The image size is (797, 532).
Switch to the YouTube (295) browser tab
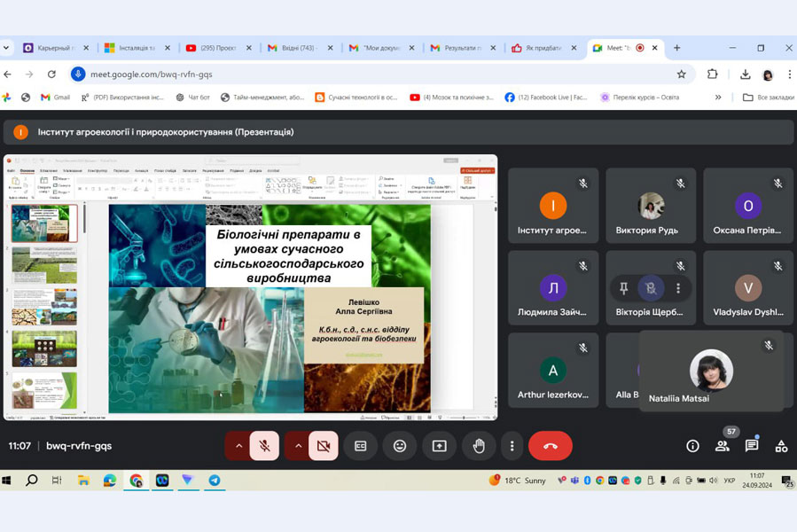[216, 48]
